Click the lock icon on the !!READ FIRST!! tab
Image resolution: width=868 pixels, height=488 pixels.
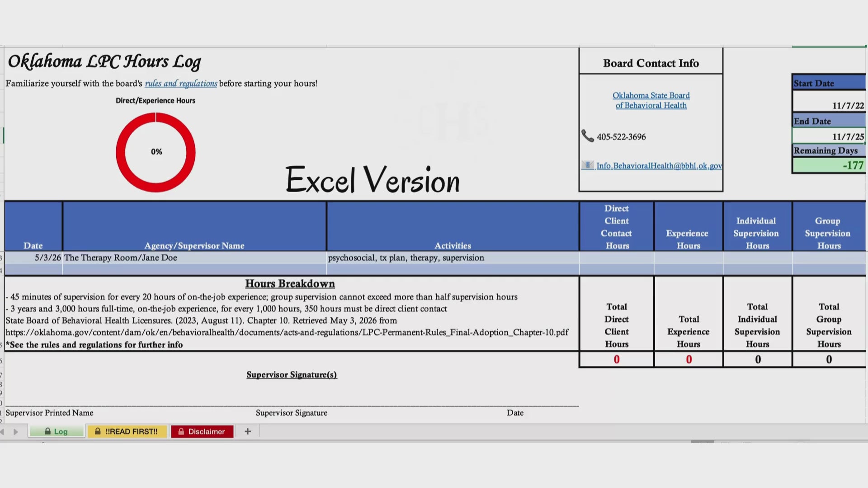98,432
